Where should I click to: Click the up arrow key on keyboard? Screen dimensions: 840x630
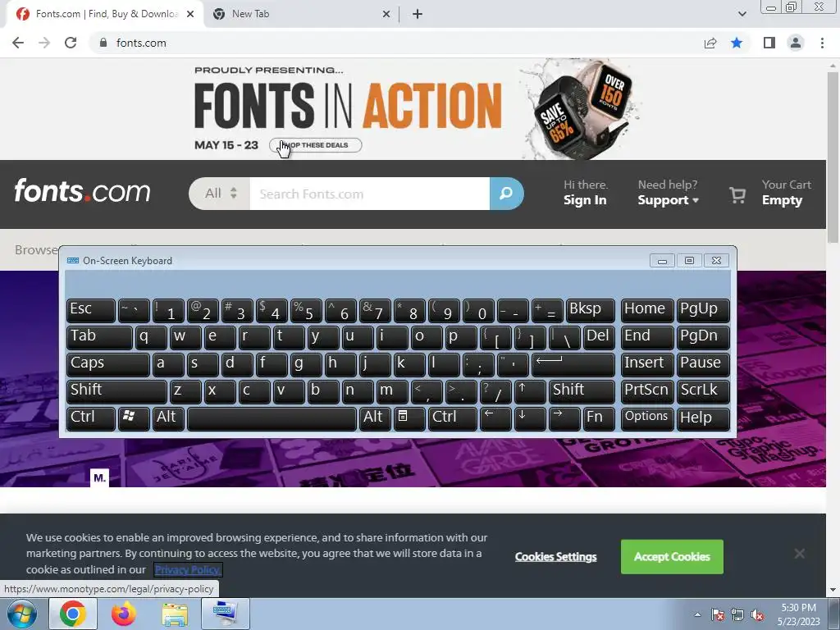[530, 391]
